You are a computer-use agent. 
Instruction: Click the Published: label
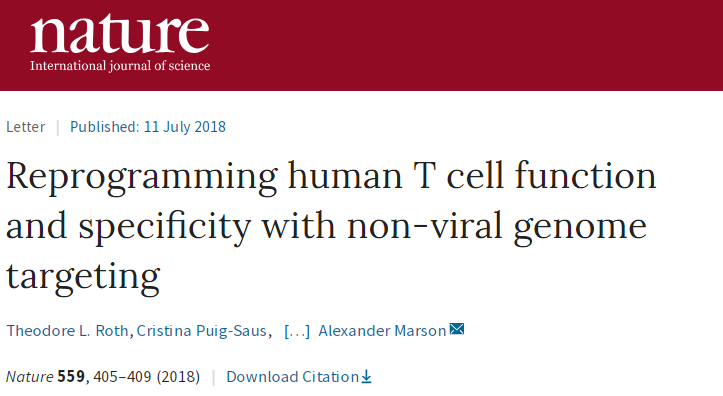pos(104,127)
